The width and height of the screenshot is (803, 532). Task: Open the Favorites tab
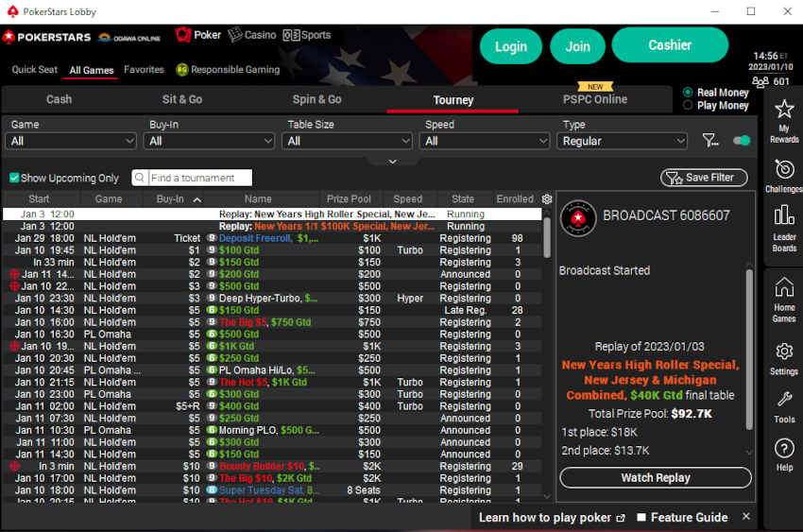pyautogui.click(x=144, y=70)
